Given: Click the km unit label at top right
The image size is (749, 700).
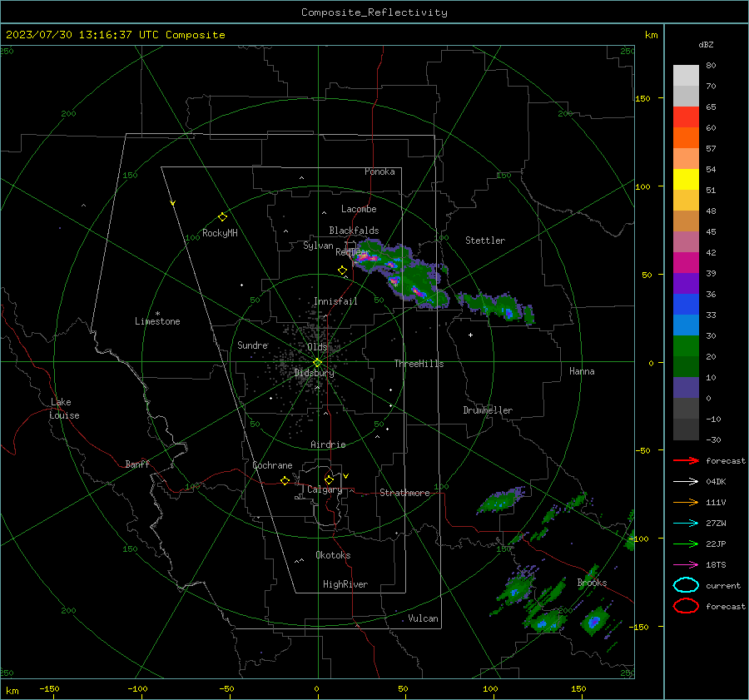Looking at the screenshot, I should (651, 35).
